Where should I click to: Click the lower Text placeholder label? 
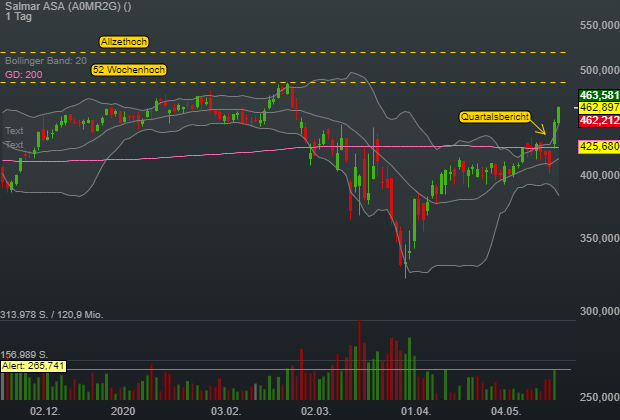[x=14, y=145]
